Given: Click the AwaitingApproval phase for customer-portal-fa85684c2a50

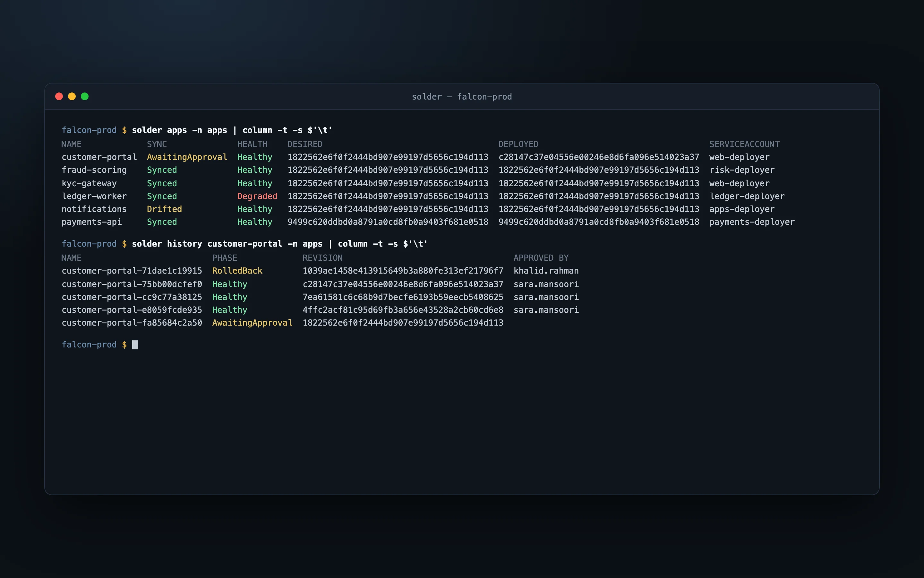Looking at the screenshot, I should (252, 323).
